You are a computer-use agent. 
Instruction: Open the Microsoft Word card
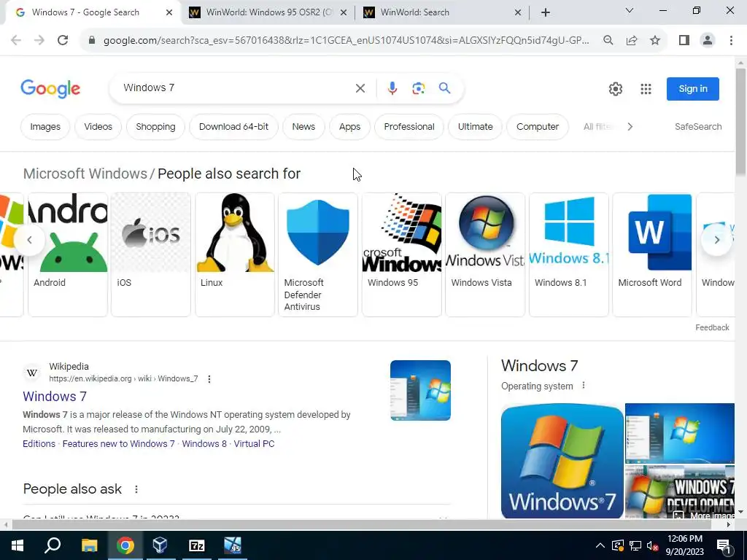pos(652,254)
